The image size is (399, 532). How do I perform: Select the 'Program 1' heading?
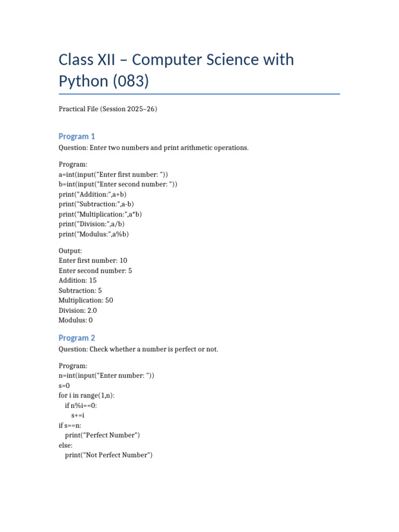point(77,137)
